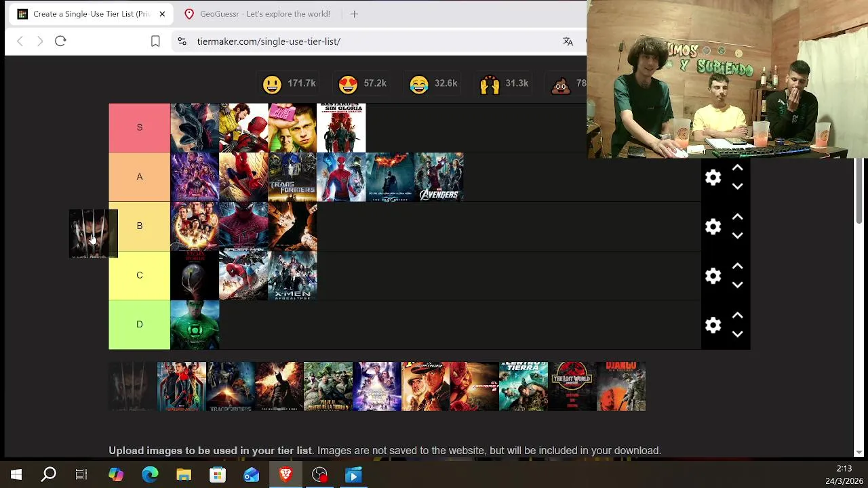Open the Movies & TV taskbar app

coord(353,475)
